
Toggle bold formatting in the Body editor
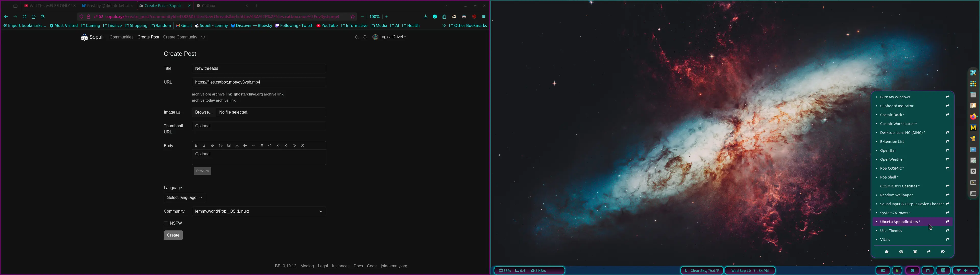pos(196,145)
